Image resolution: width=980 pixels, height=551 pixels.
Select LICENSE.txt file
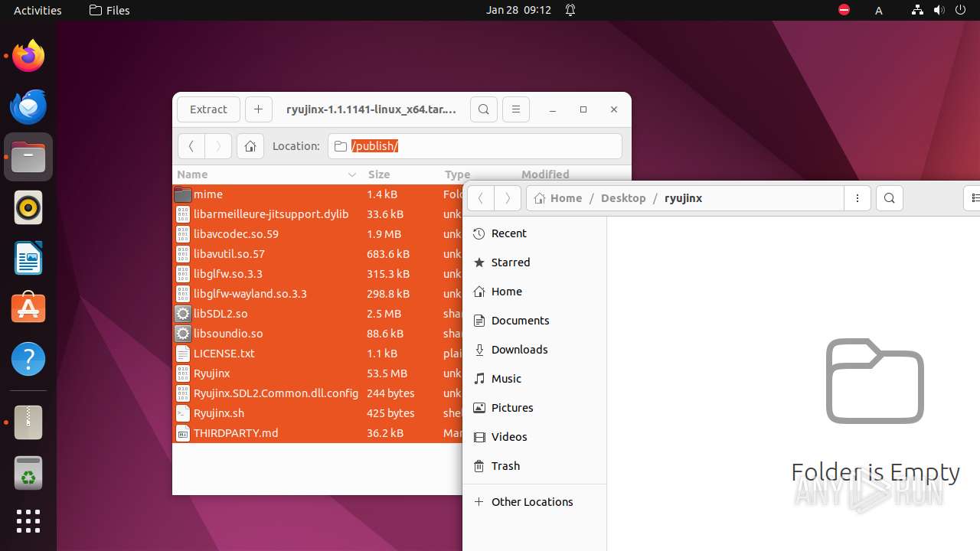tap(318, 354)
